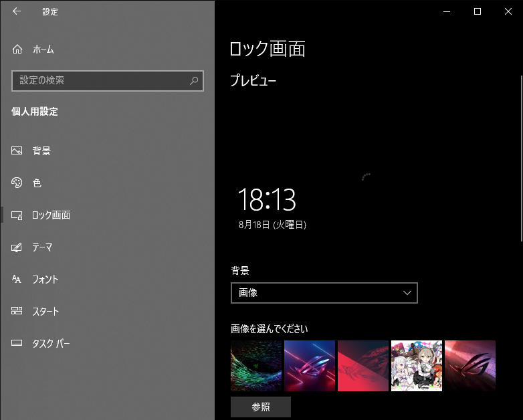Screen dimensions: 523x420
Task: Open the Home (ホーム) icon
Action: [x=17, y=49]
